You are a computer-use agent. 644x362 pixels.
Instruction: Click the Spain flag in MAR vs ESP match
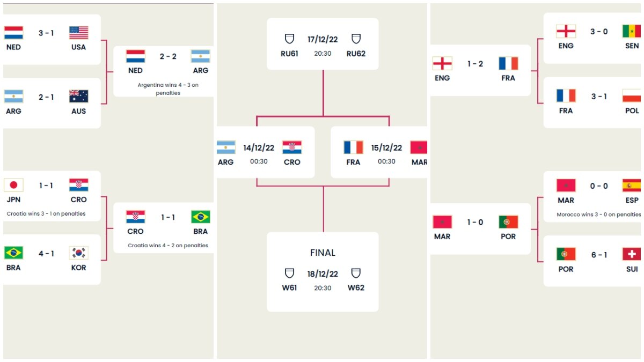pos(632,186)
